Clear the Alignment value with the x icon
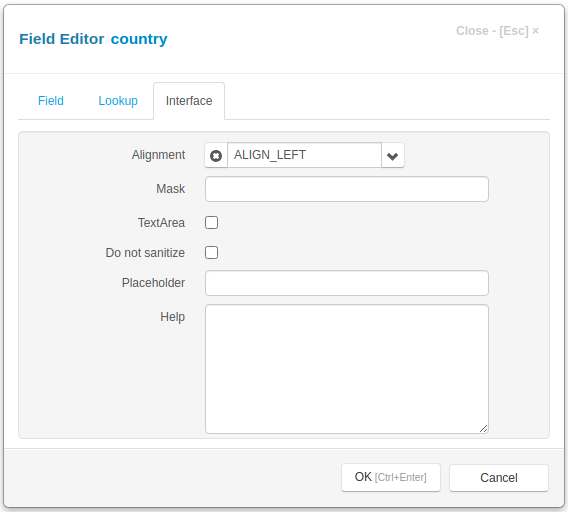This screenshot has height=512, width=568. [216, 155]
